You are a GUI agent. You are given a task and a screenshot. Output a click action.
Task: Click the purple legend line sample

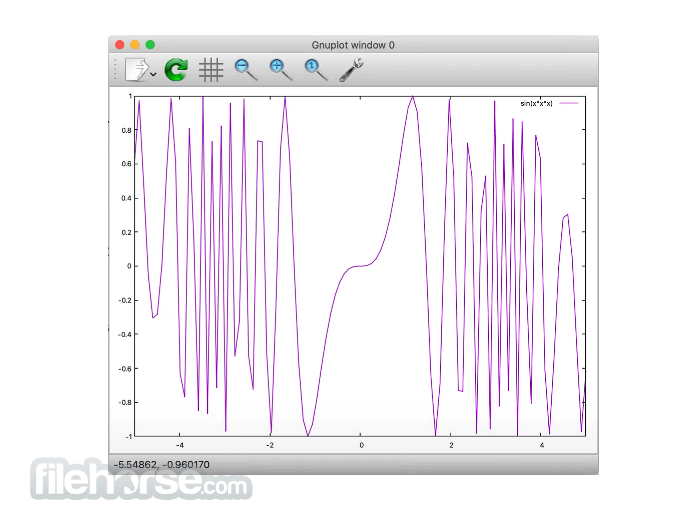click(569, 103)
